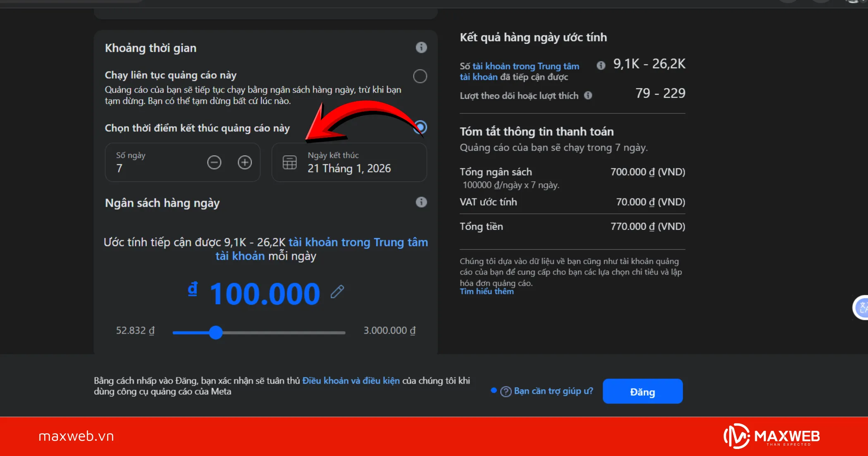
Task: Click the daily budget slider handle
Action: click(216, 332)
